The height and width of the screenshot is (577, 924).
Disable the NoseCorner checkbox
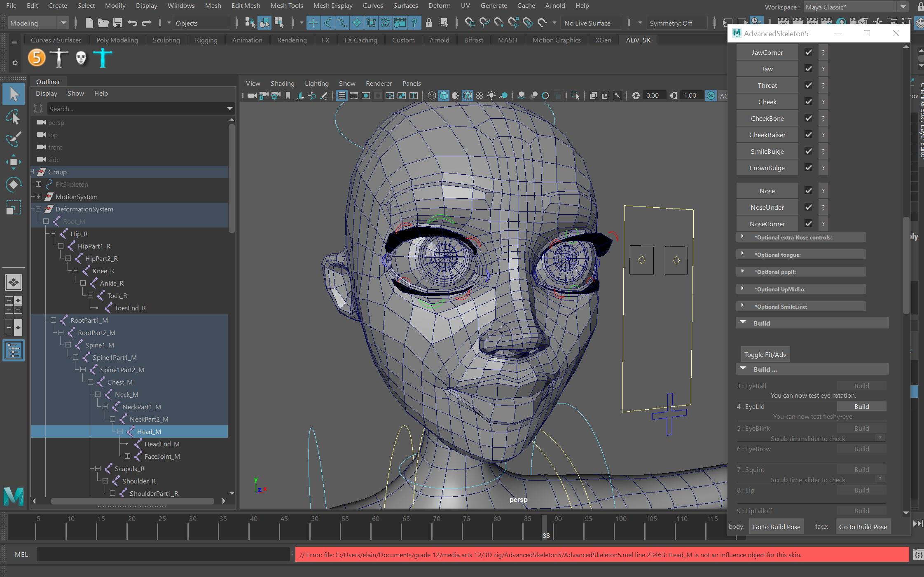[x=808, y=223]
